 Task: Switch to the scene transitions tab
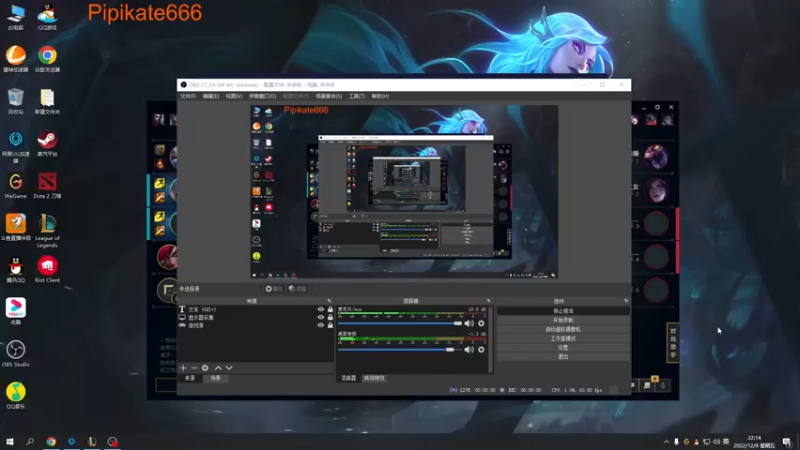click(x=374, y=378)
